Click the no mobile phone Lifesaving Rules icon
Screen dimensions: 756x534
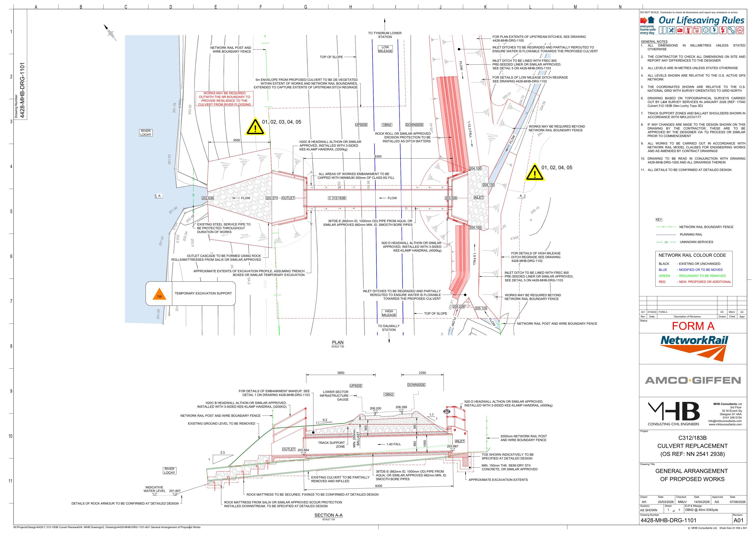click(697, 30)
